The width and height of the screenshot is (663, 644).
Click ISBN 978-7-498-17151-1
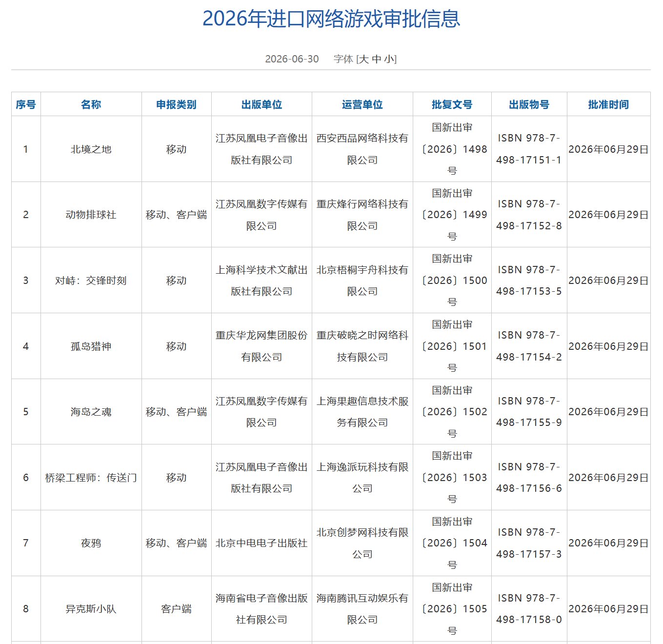coord(529,149)
